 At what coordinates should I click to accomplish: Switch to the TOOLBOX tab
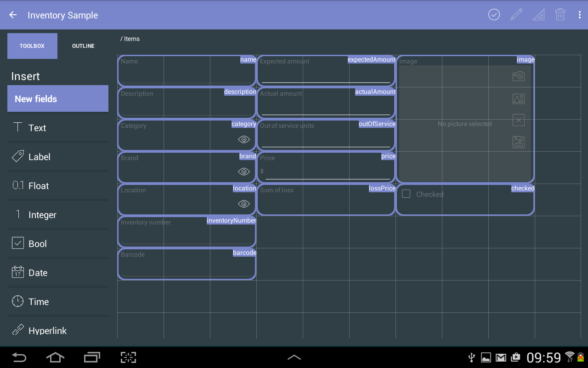32,46
